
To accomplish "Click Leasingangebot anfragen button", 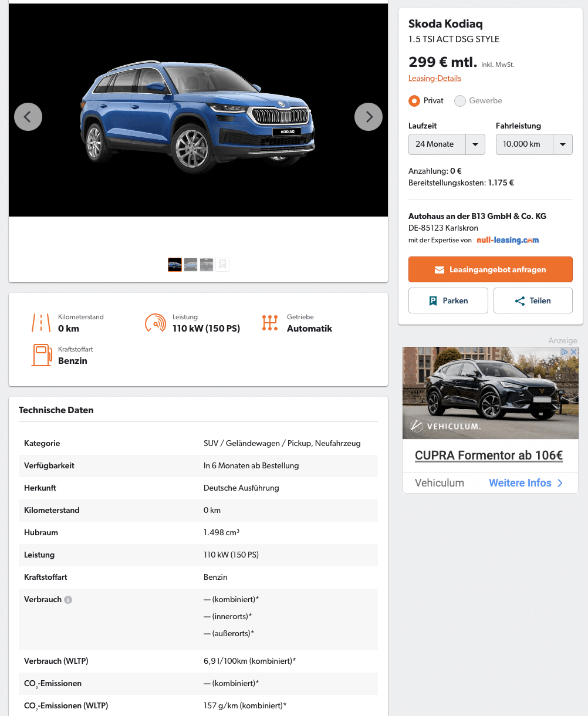I will point(491,270).
